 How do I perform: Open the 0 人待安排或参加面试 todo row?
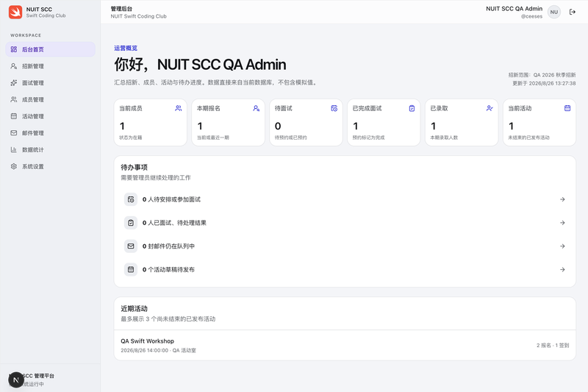345,199
